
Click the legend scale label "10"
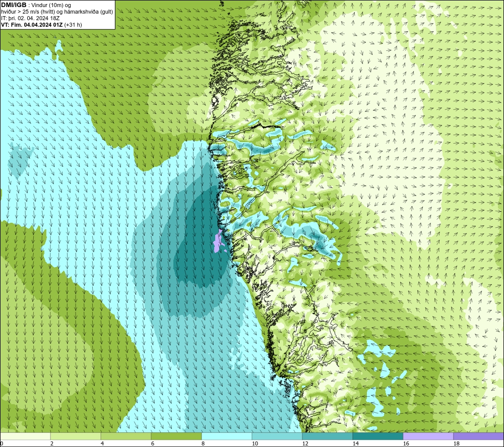click(255, 443)
